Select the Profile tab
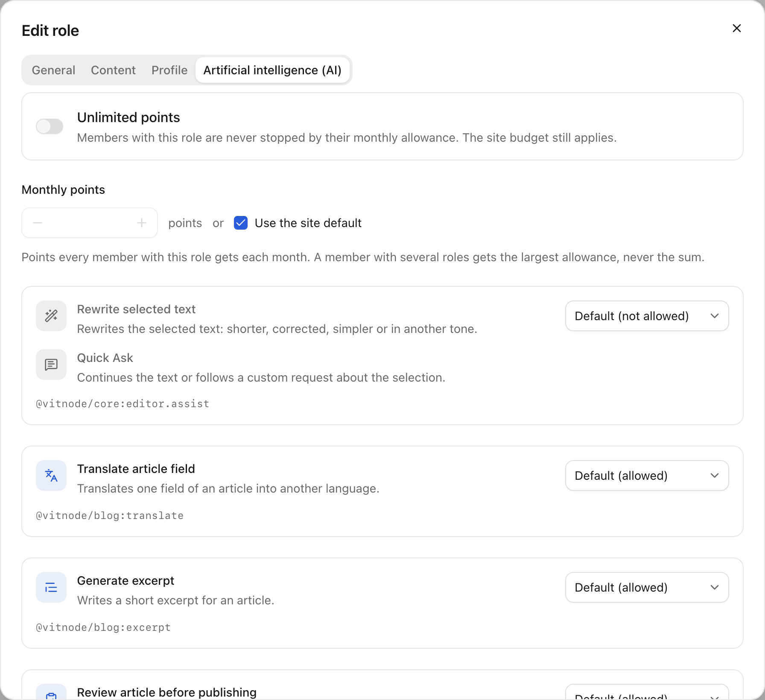This screenshot has height=700, width=765. [169, 70]
